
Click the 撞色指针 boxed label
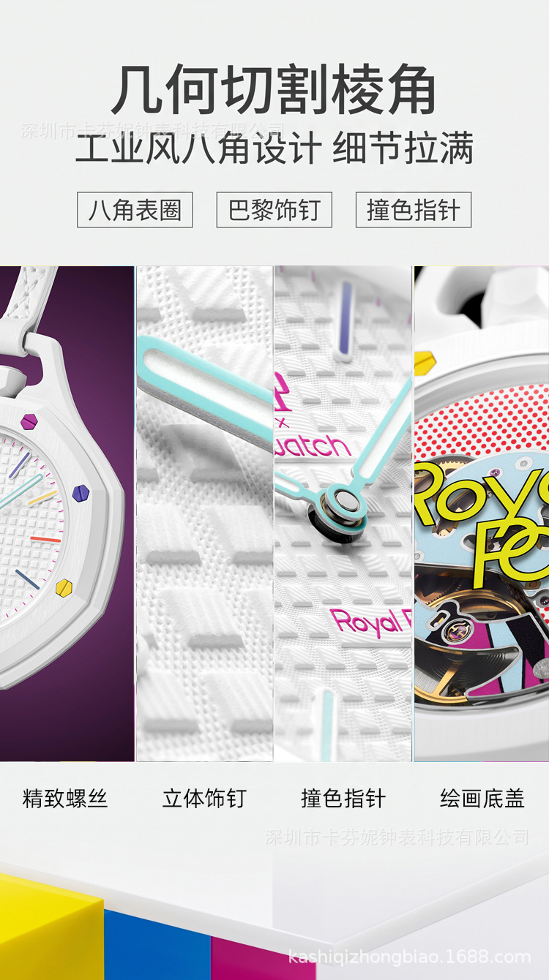tap(414, 210)
